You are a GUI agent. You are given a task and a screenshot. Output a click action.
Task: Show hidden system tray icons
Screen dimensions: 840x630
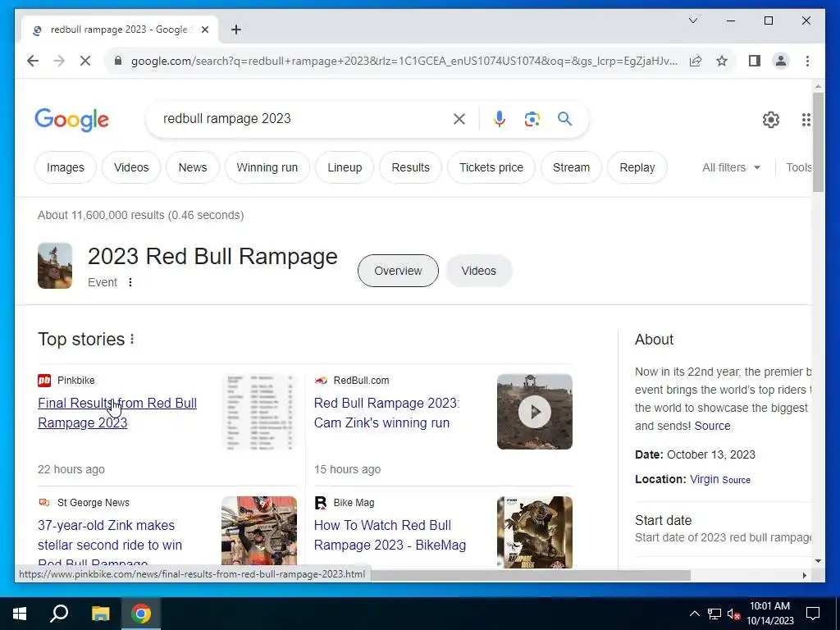click(694, 614)
